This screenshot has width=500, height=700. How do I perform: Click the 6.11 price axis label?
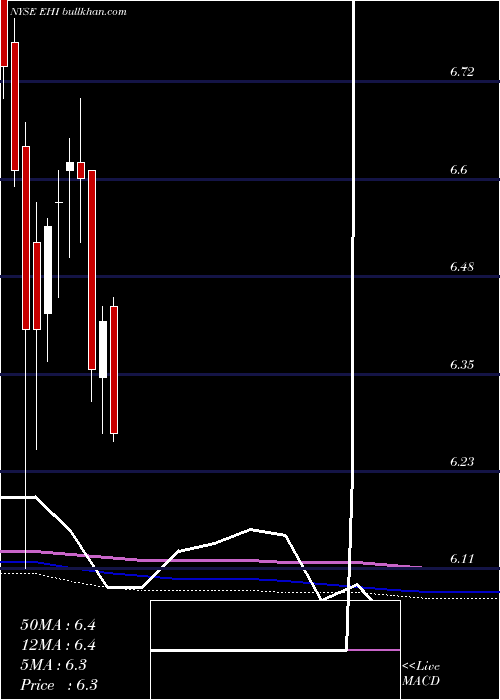point(462,558)
